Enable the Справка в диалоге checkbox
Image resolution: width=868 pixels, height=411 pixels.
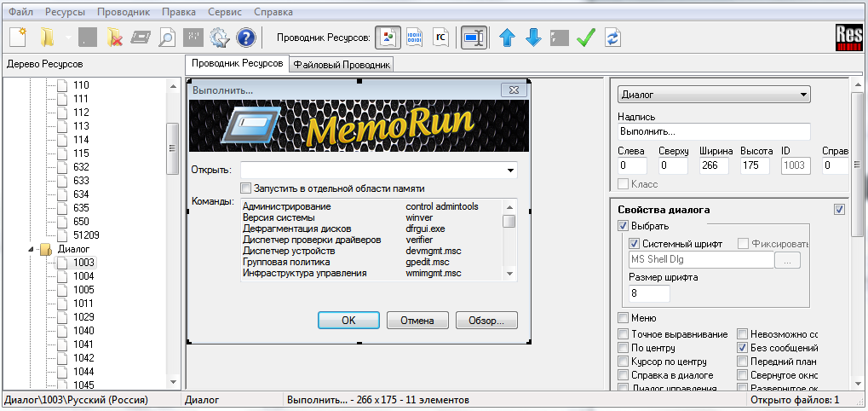(x=623, y=375)
